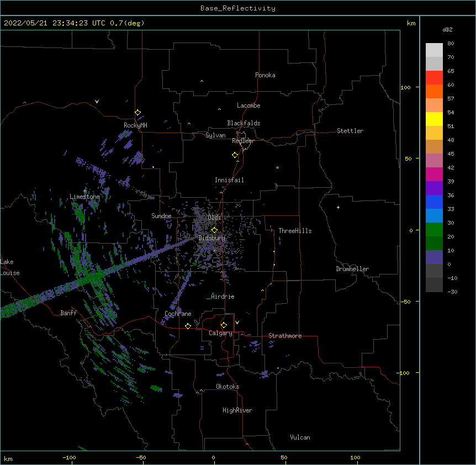Click the Sylvan city label
This screenshot has width=476, height=465.
pos(215,135)
